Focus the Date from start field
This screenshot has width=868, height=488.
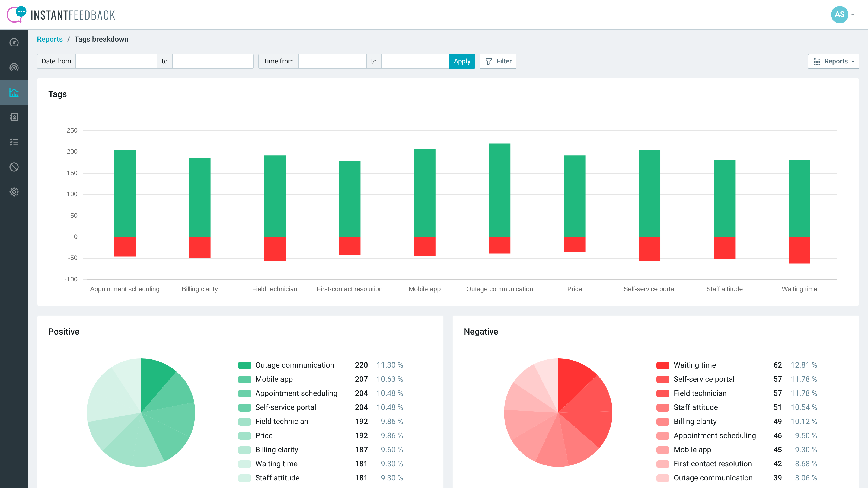116,61
